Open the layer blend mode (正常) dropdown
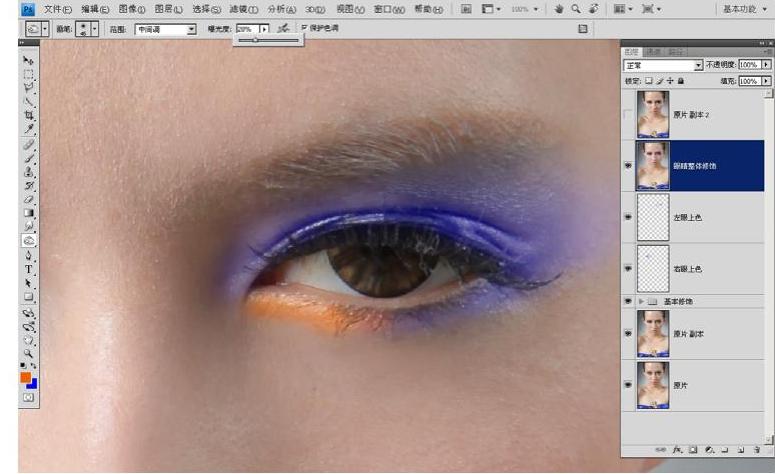775x474 pixels. pos(698,65)
